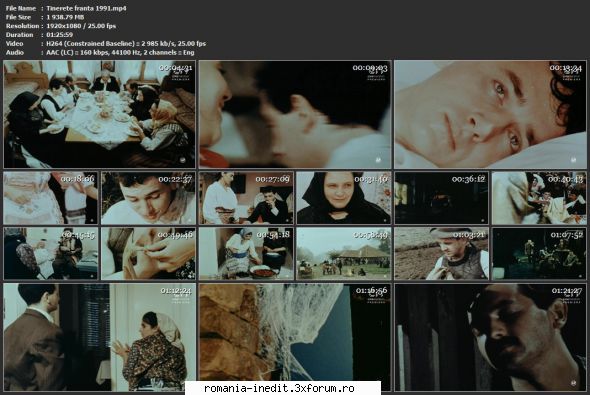Open the final frame at 01:21:27
Screen dimensions: 590x395
coord(490,337)
